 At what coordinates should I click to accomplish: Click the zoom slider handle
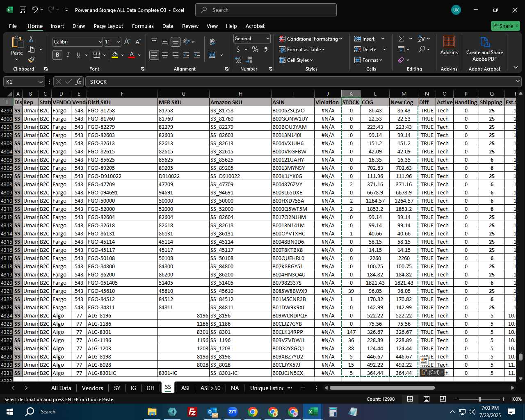point(479,399)
